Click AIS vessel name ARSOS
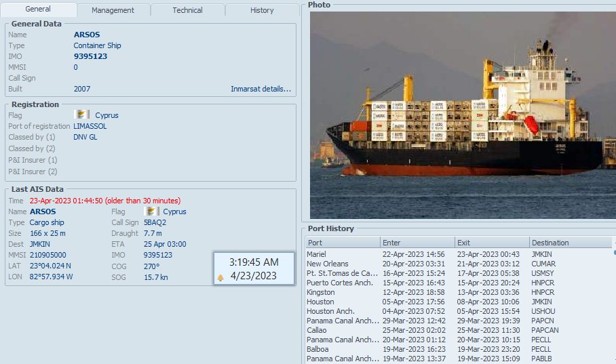 coord(43,211)
